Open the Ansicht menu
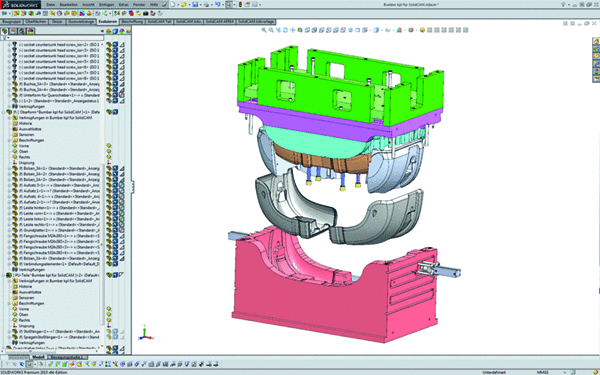600x375 pixels. pos(88,5)
